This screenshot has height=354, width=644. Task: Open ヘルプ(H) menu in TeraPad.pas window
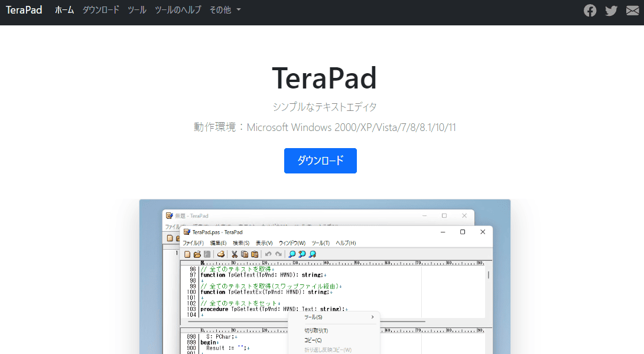[x=346, y=243]
